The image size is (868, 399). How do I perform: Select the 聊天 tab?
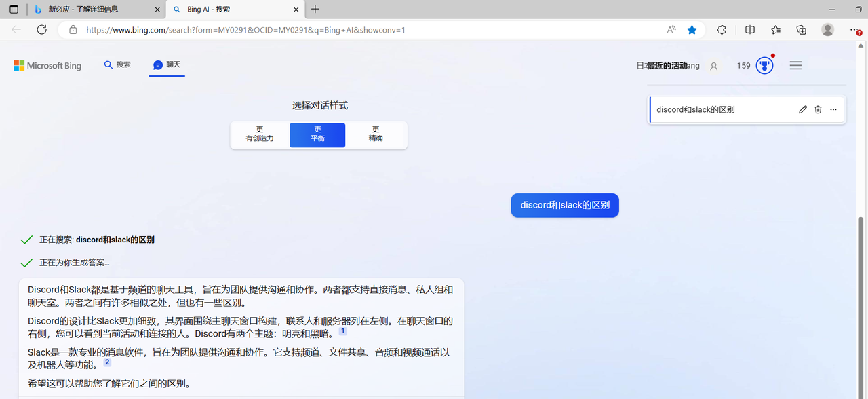[167, 64]
